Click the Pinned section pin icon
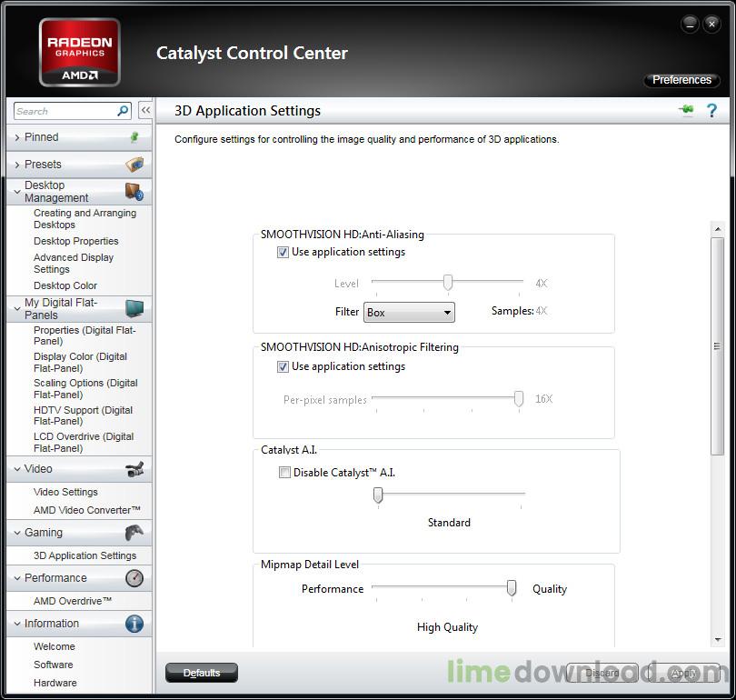Image resolution: width=736 pixels, height=700 pixels. click(x=134, y=136)
